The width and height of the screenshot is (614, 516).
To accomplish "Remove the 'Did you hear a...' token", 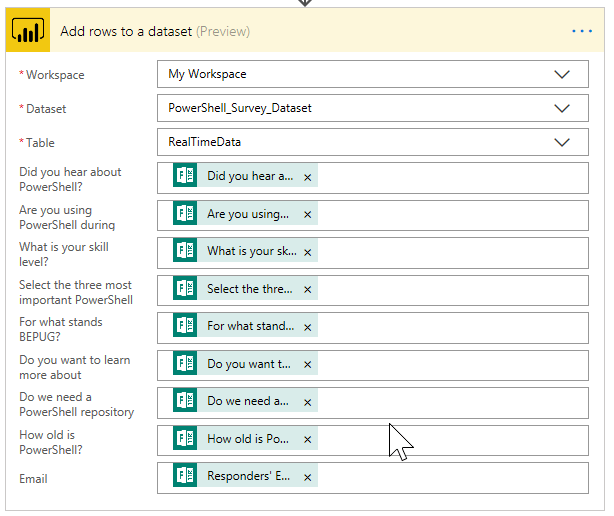I will pos(308,177).
